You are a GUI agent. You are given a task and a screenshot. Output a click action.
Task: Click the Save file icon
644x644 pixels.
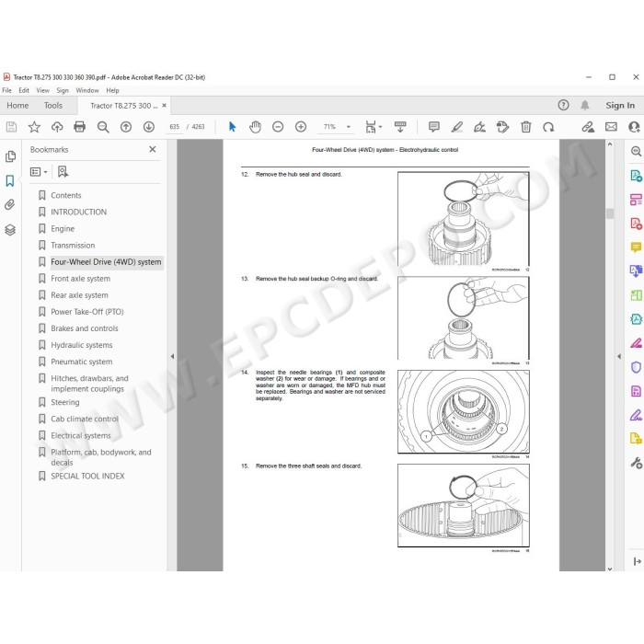11,127
